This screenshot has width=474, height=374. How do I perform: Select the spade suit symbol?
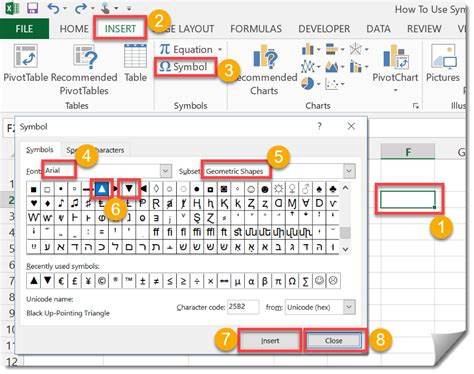point(319,189)
